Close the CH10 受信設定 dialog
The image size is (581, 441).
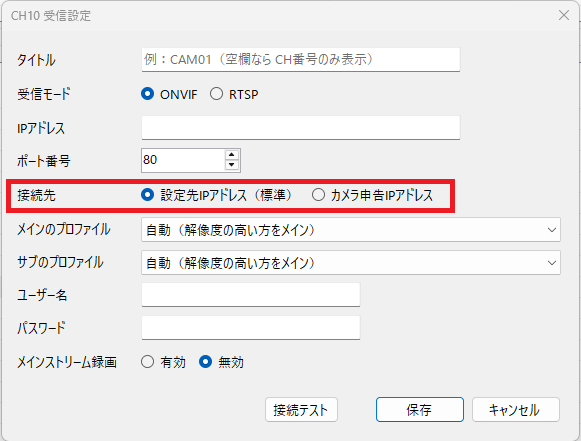tap(564, 15)
